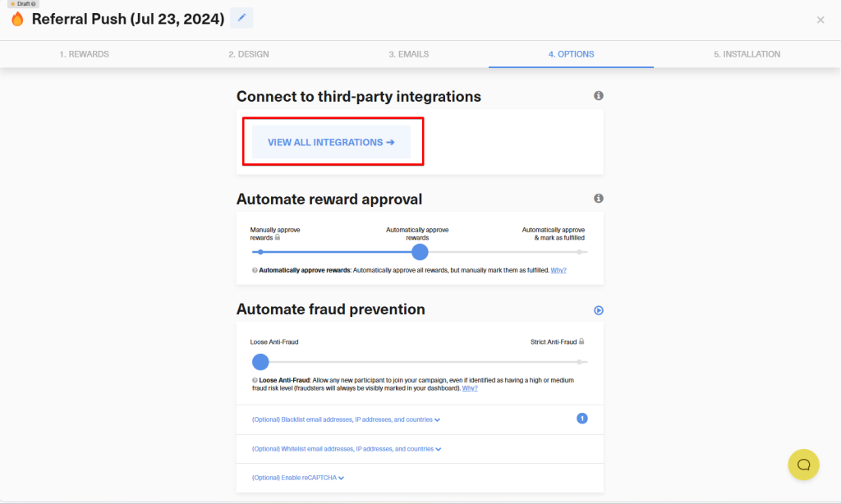Close the campaign editor with the X

(x=820, y=20)
